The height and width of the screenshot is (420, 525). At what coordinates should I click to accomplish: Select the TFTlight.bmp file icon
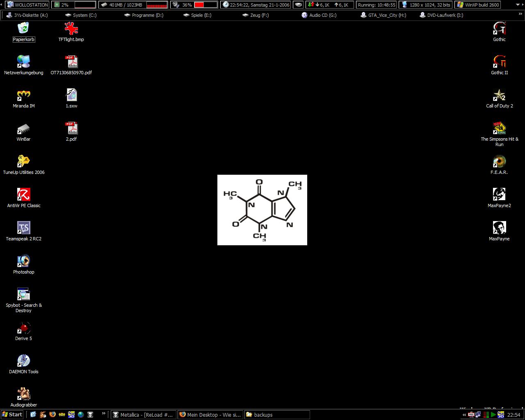coord(71,29)
